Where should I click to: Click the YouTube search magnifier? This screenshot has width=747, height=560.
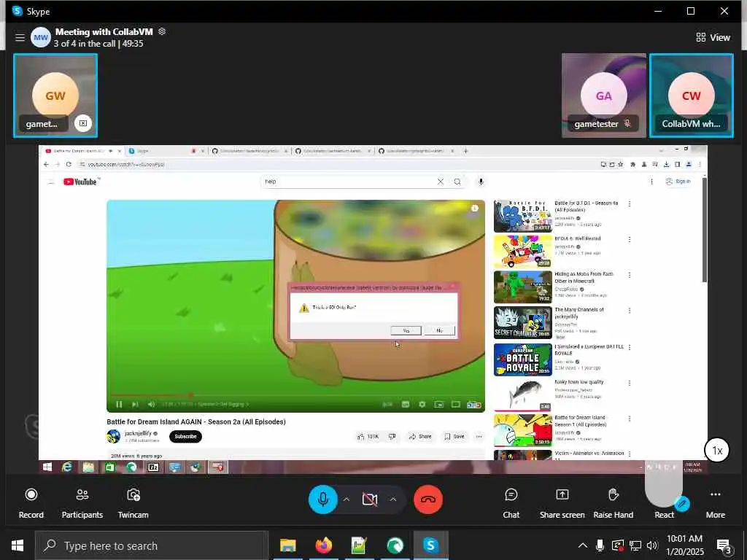(457, 182)
